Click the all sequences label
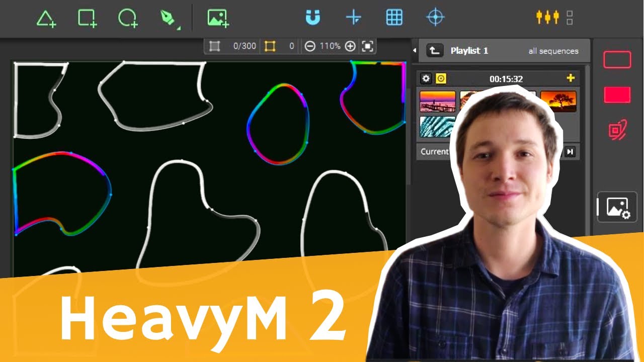The image size is (644, 362). (553, 51)
